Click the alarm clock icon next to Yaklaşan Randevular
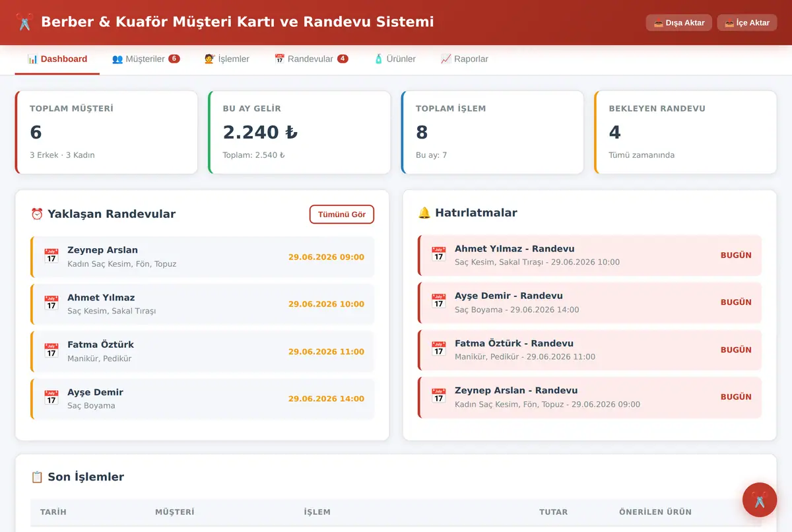 pos(37,214)
